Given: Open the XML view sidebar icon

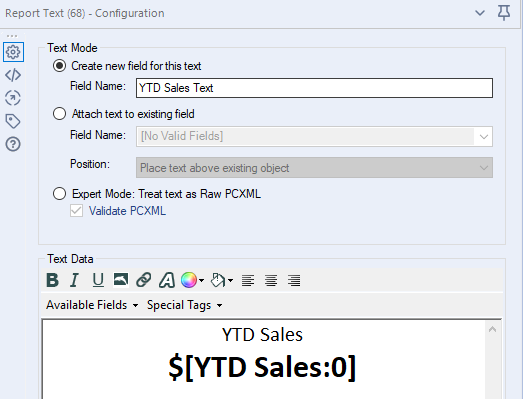Looking at the screenshot, I should click(13, 75).
